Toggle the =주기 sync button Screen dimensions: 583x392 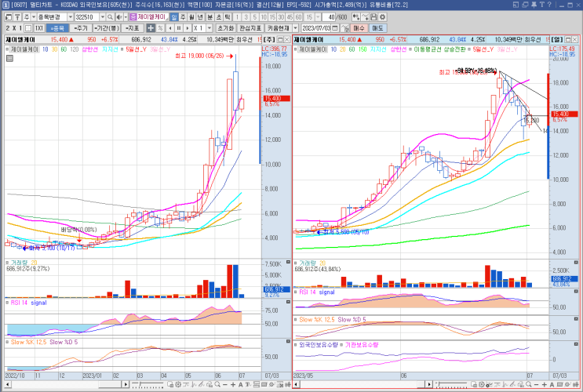click(80, 27)
